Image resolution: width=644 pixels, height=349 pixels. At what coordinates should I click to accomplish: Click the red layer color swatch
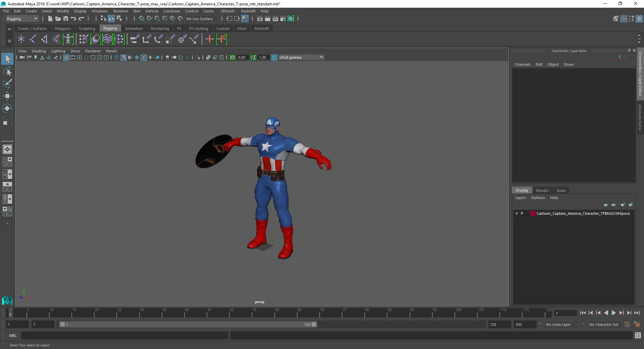(x=533, y=213)
